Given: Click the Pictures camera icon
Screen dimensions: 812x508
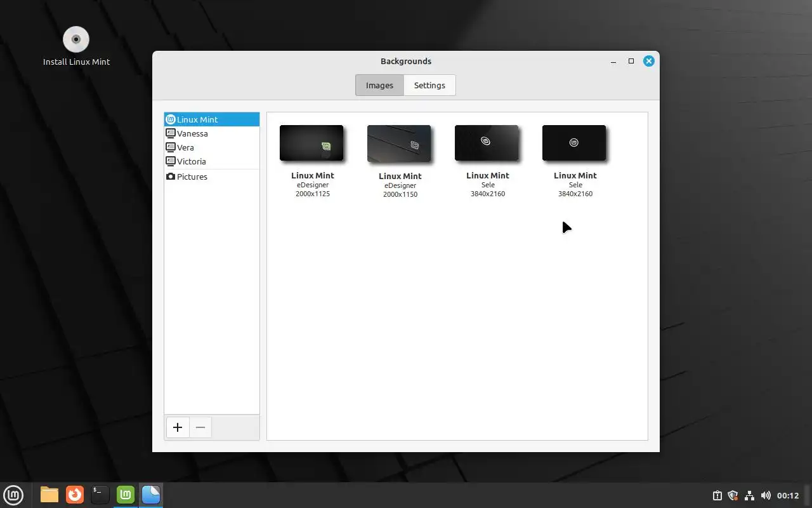Looking at the screenshot, I should [x=170, y=177].
